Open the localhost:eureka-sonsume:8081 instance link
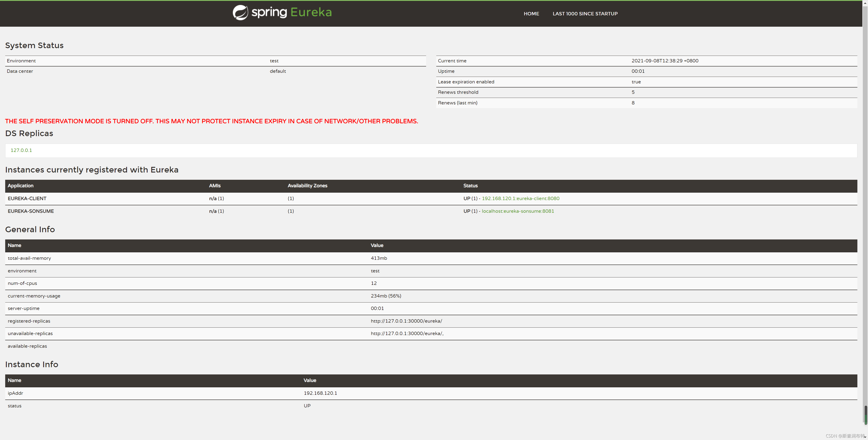This screenshot has height=440, width=868. pyautogui.click(x=518, y=211)
